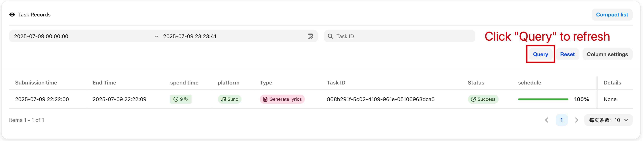
Task: Click the right pagination arrow
Action: pos(576,120)
